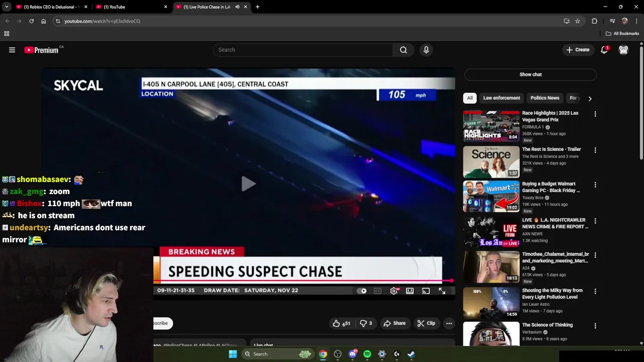Open OBS Studio from the taskbar

(338, 354)
